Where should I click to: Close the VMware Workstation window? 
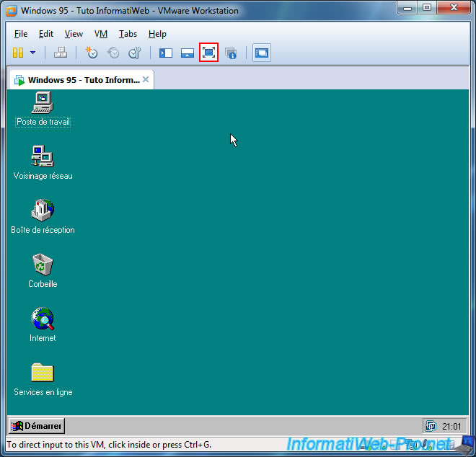pos(454,8)
